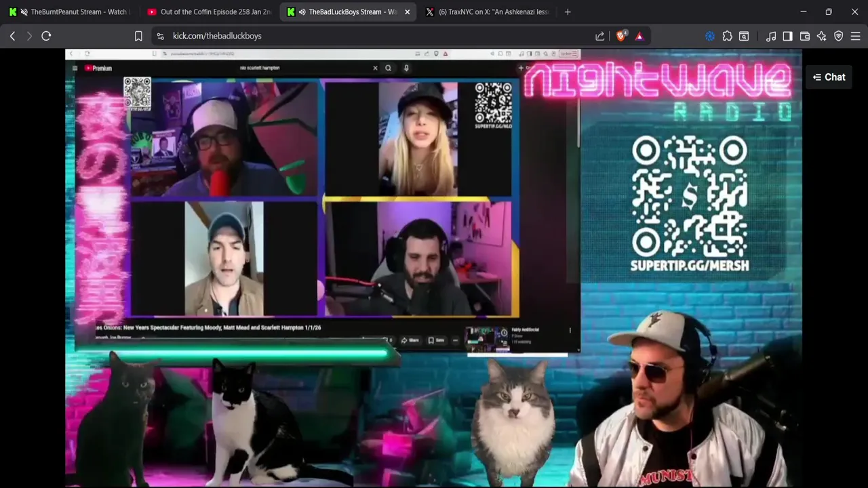This screenshot has width=868, height=488.
Task: Open the Out of the Coffin Episode 258 tab
Action: click(209, 12)
